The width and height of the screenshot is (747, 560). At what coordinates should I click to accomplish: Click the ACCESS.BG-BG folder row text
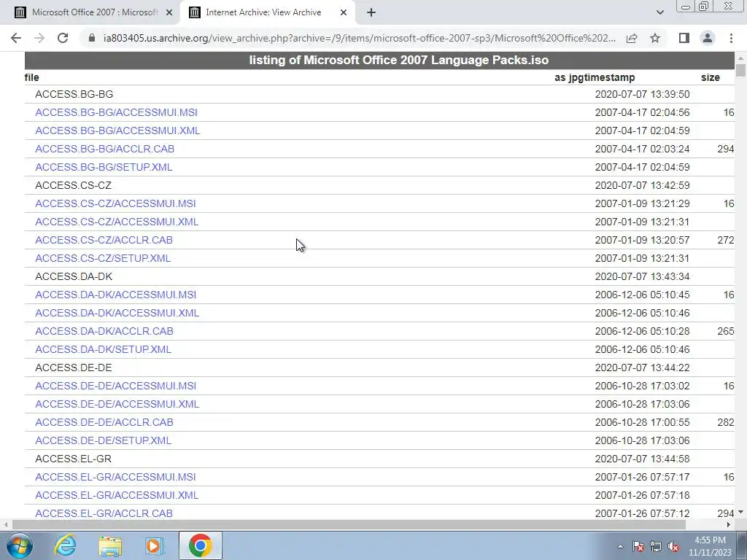click(74, 94)
